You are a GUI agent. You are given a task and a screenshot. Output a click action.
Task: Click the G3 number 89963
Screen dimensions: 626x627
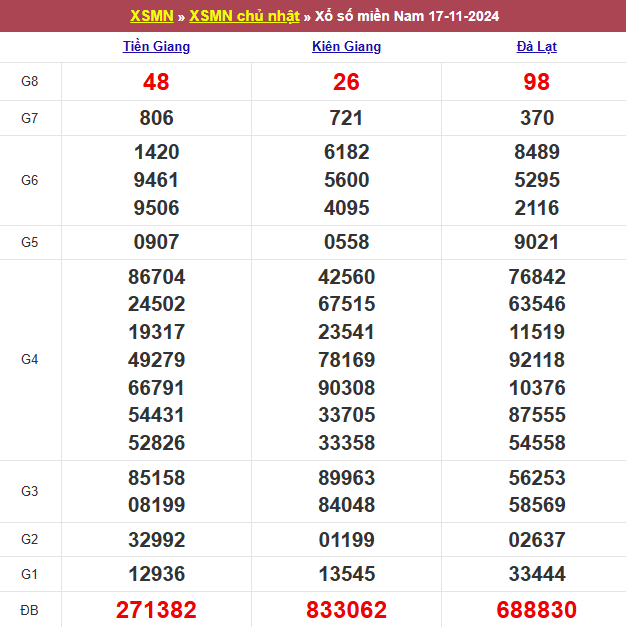click(346, 478)
